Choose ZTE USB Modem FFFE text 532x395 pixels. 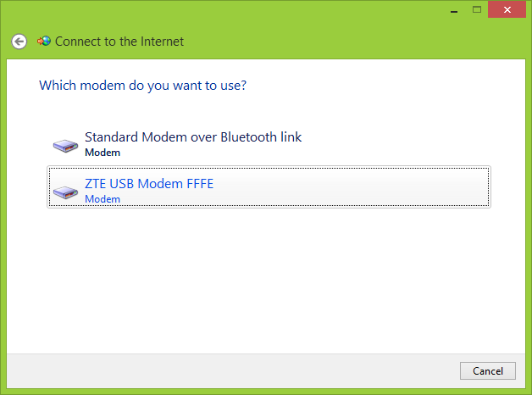click(x=149, y=184)
